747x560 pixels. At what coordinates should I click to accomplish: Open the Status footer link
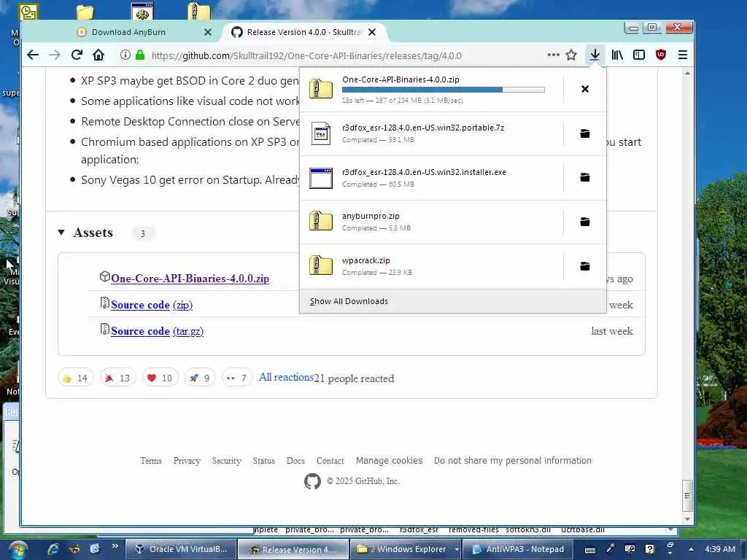click(264, 461)
